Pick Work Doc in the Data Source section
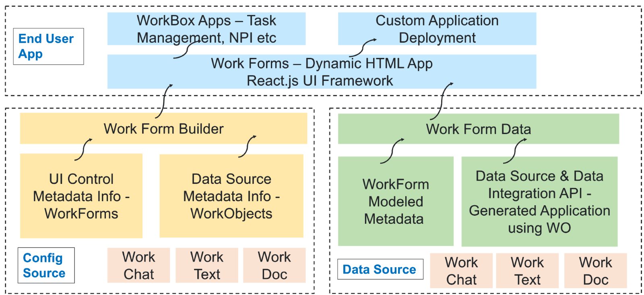 (x=595, y=270)
